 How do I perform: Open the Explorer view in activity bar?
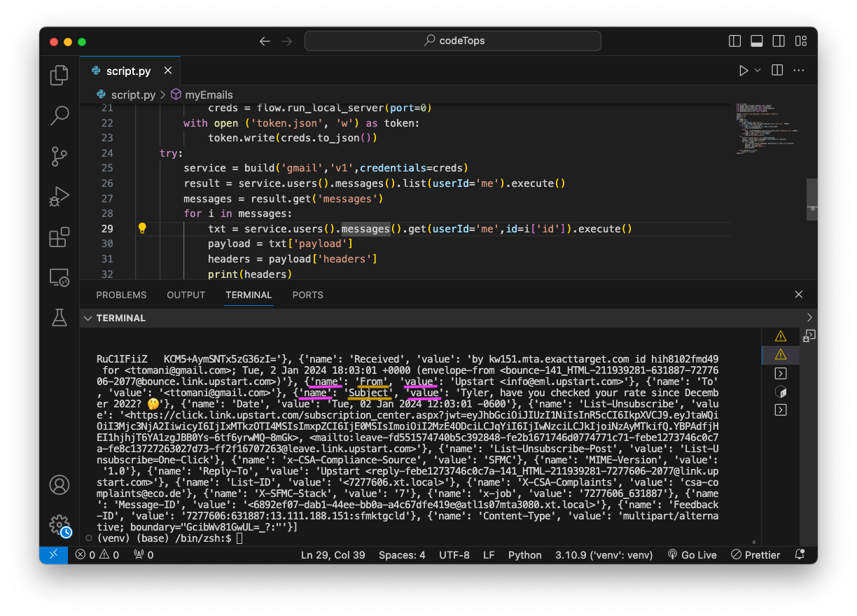coord(60,75)
